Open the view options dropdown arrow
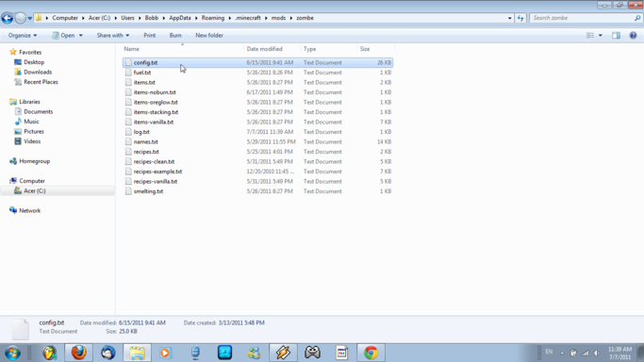The image size is (644, 362). pos(600,35)
